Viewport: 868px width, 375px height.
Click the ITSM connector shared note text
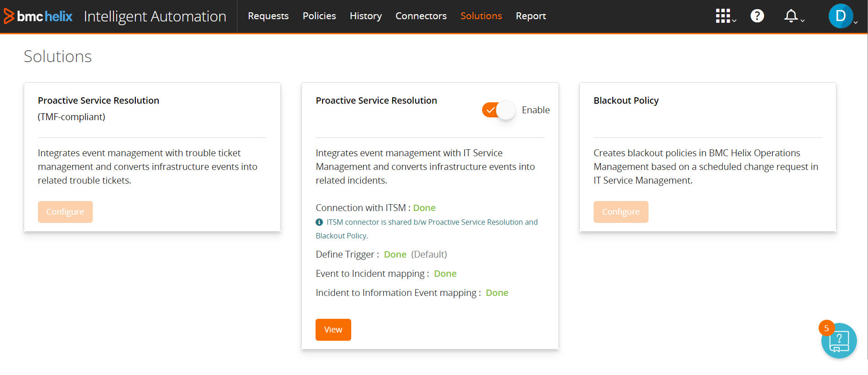click(x=427, y=229)
